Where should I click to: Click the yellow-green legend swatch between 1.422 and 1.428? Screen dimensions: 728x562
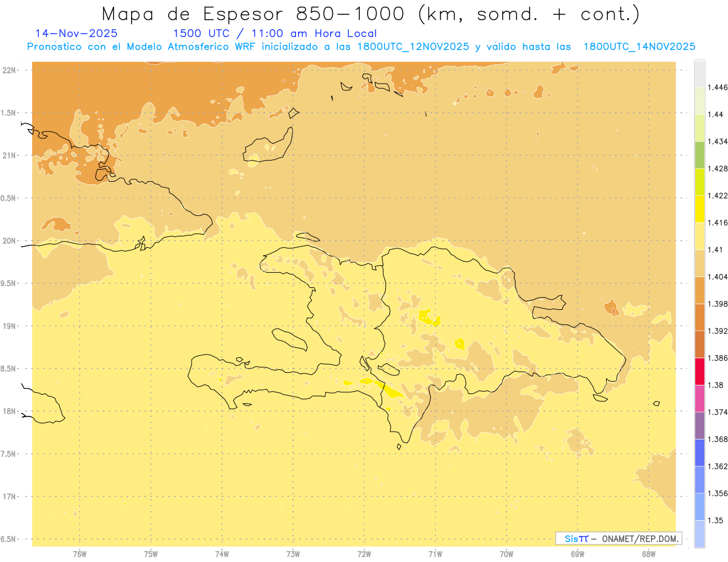pyautogui.click(x=699, y=182)
